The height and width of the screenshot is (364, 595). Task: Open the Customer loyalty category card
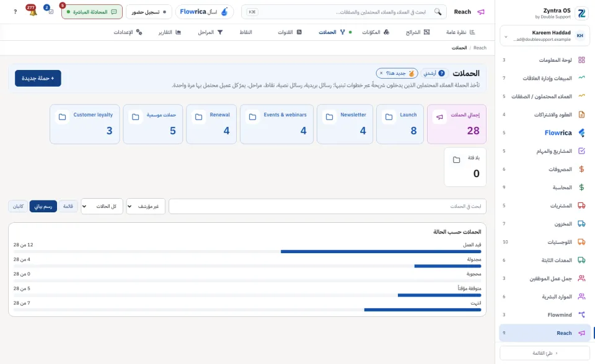pyautogui.click(x=85, y=124)
